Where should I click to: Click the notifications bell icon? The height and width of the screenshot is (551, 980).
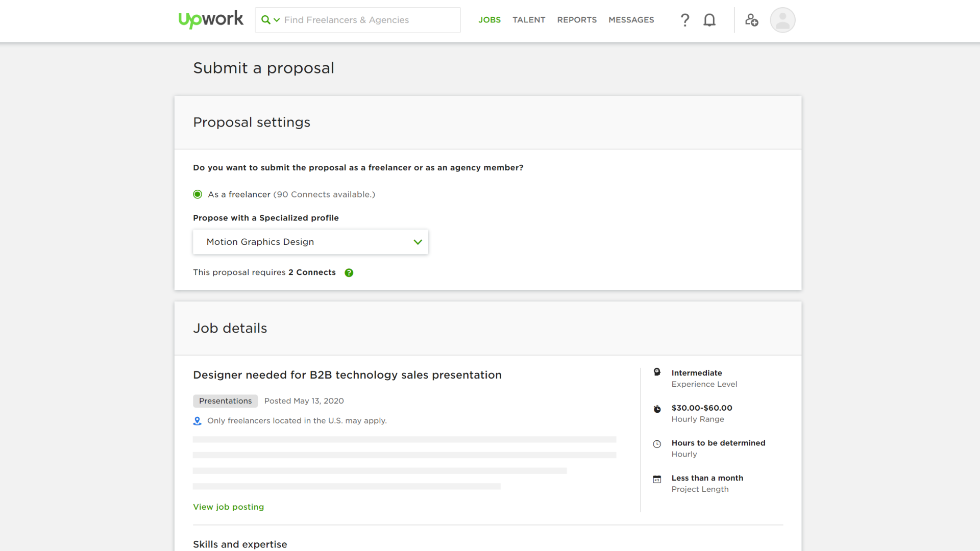click(x=710, y=19)
